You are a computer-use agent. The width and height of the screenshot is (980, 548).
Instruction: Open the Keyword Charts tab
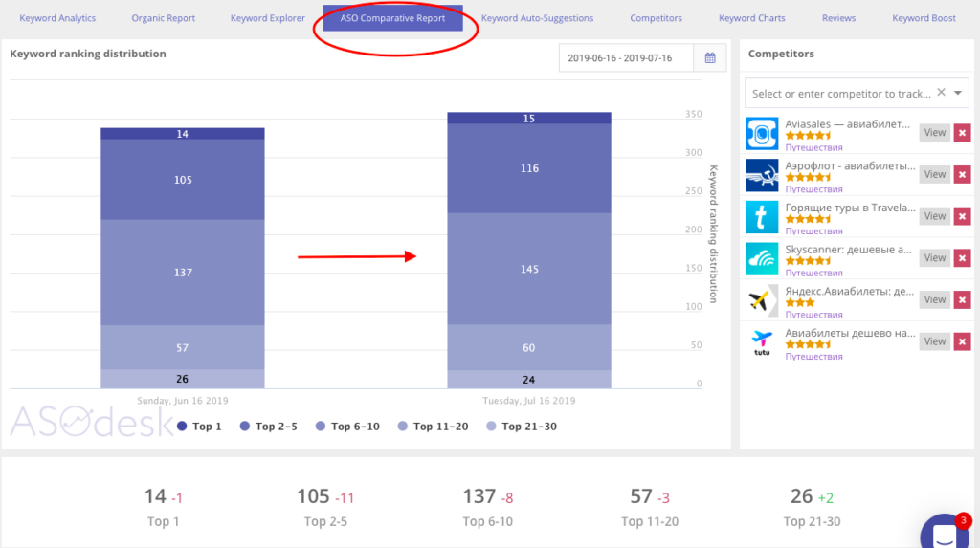tap(752, 18)
